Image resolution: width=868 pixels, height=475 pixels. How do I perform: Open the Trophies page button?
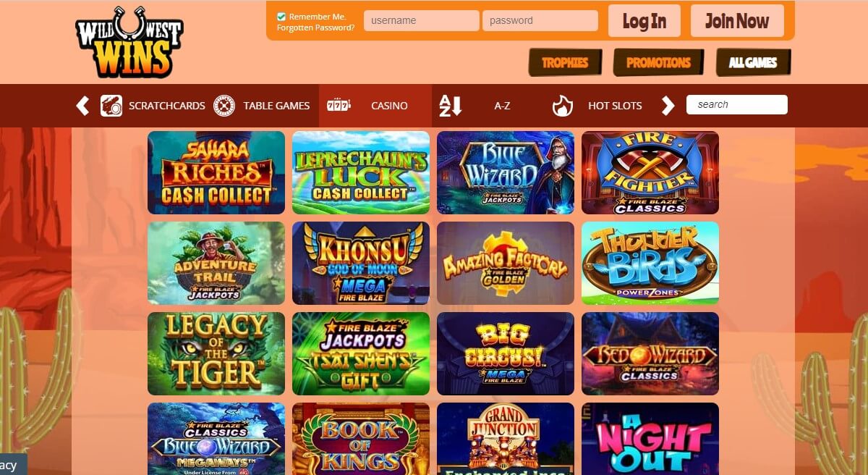tap(565, 62)
